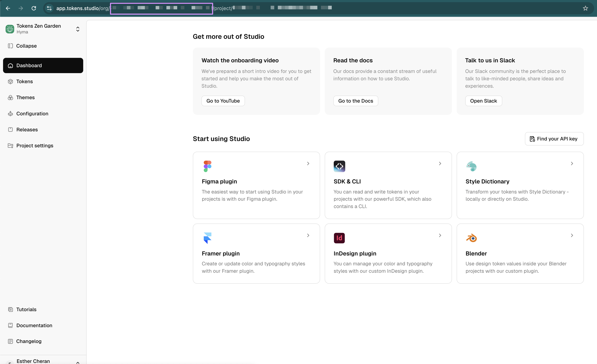Click Find your API key button

(x=554, y=139)
